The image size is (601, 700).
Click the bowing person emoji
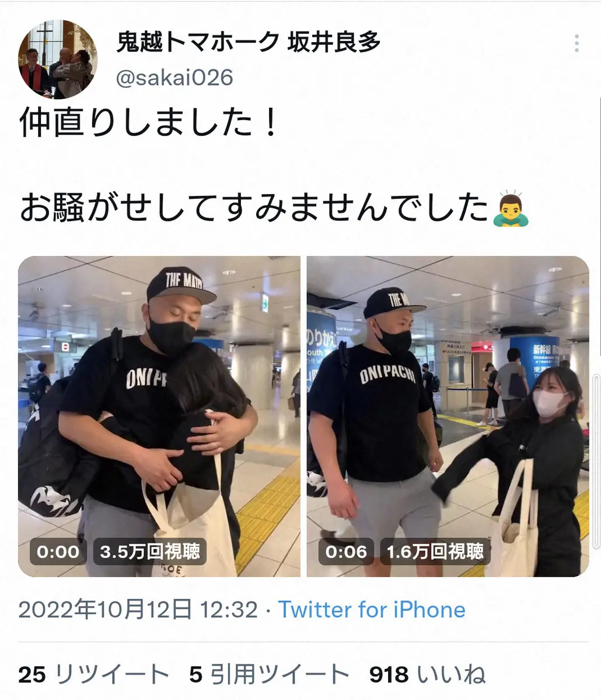pos(511,208)
